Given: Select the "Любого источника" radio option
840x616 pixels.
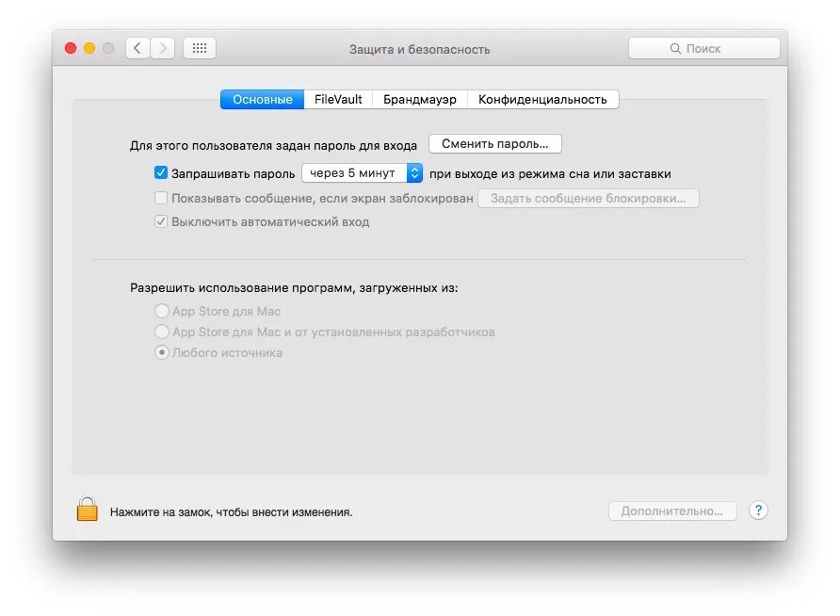Looking at the screenshot, I should click(x=161, y=352).
